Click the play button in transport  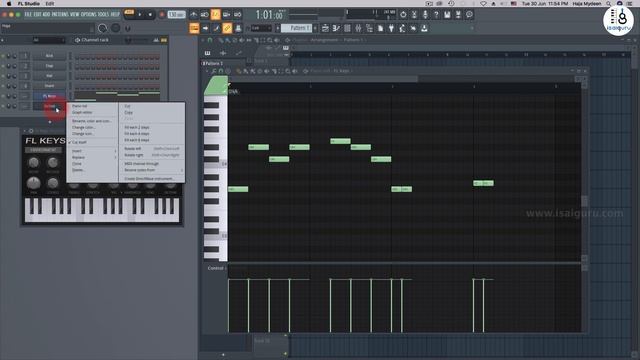tap(140, 15)
